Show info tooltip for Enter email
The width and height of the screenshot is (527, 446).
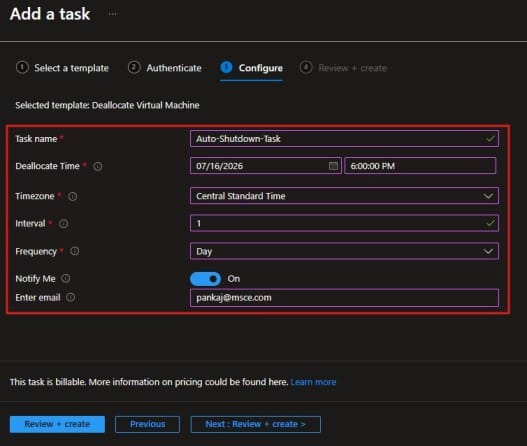(x=70, y=297)
